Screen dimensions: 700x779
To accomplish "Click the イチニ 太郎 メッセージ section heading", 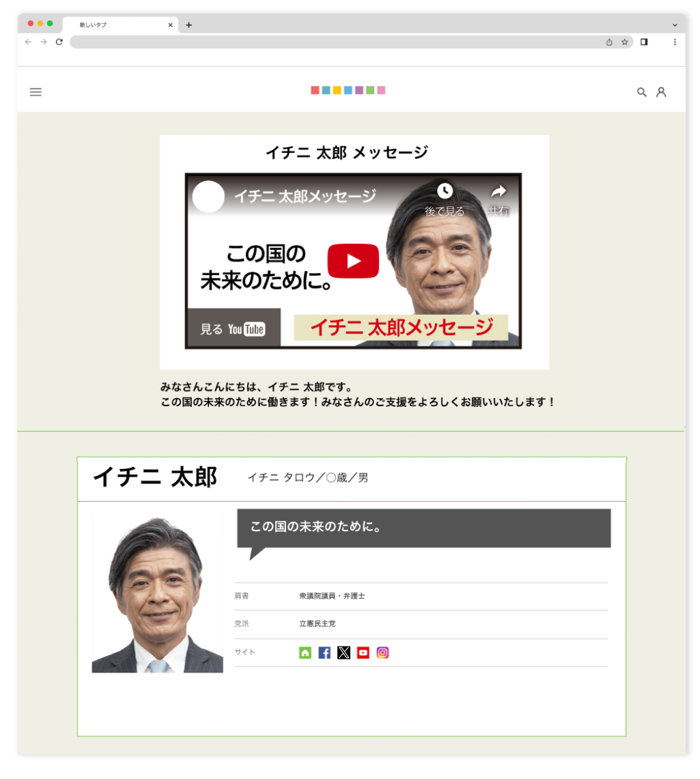I will click(x=347, y=152).
